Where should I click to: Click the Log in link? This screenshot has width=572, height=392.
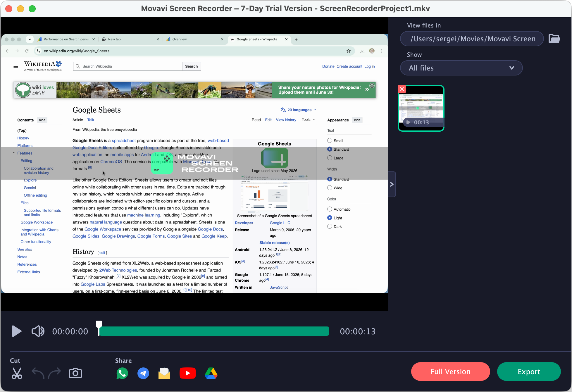(369, 66)
